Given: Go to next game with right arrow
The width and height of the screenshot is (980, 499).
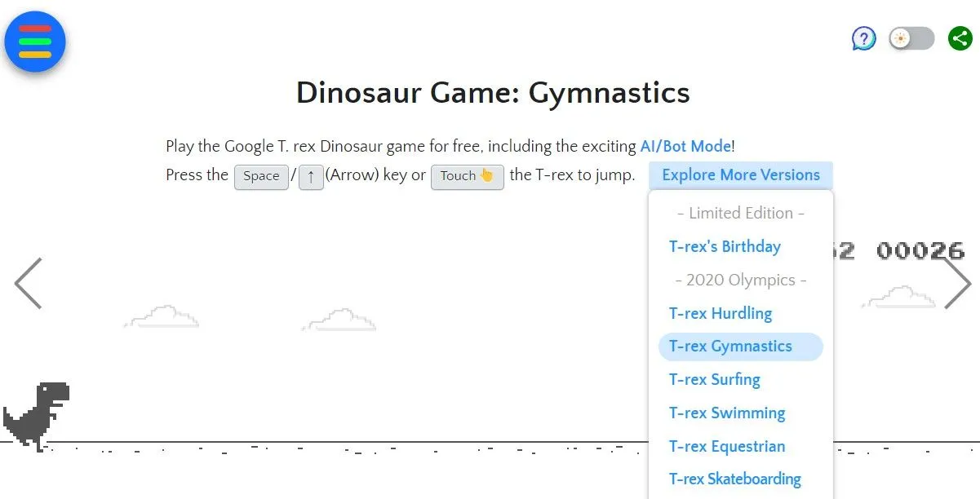Looking at the screenshot, I should [957, 283].
